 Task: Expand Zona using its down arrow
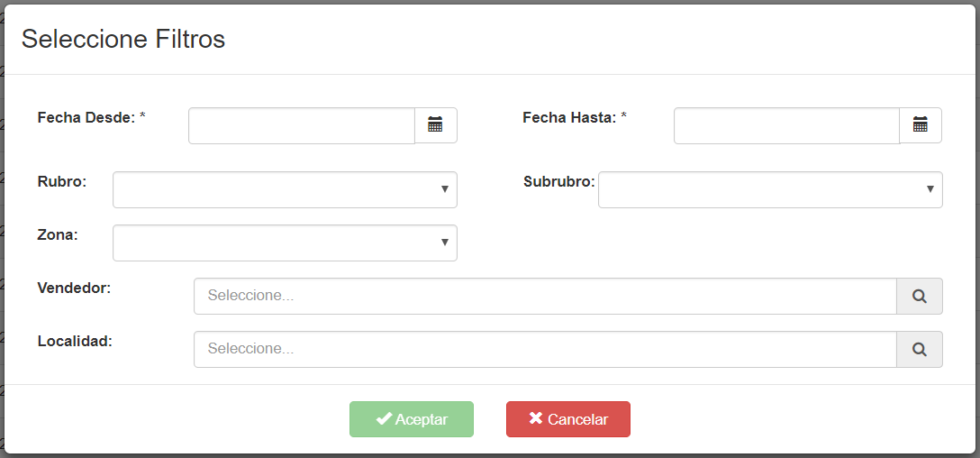444,243
